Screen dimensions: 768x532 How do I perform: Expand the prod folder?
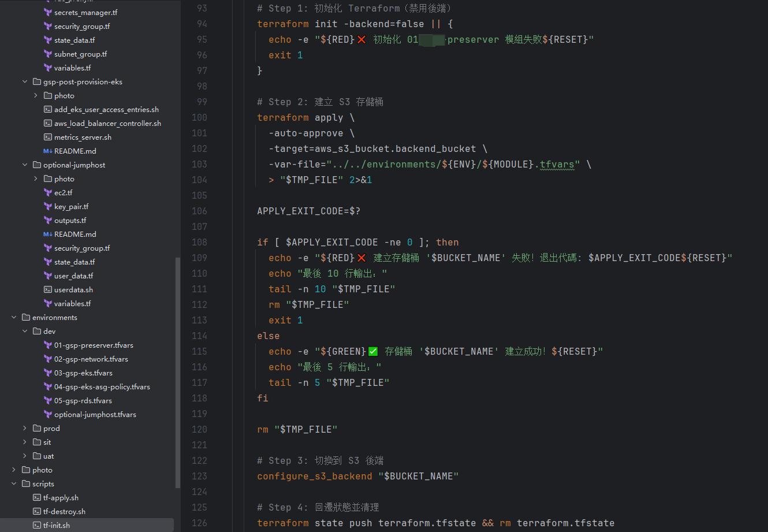coord(25,429)
